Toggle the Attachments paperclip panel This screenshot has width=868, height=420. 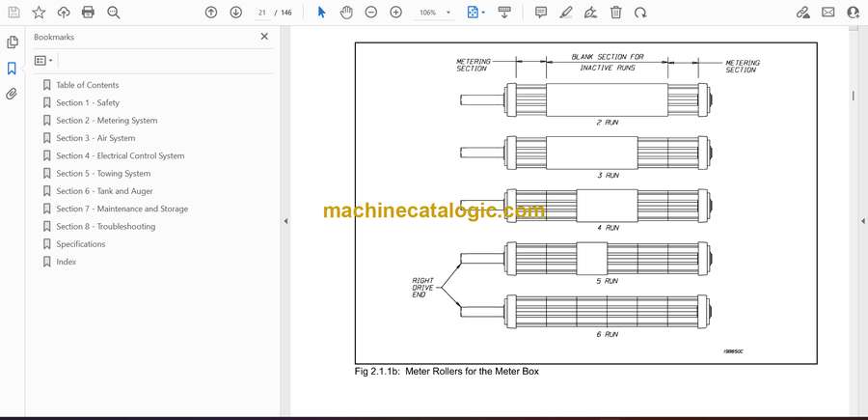tap(13, 94)
